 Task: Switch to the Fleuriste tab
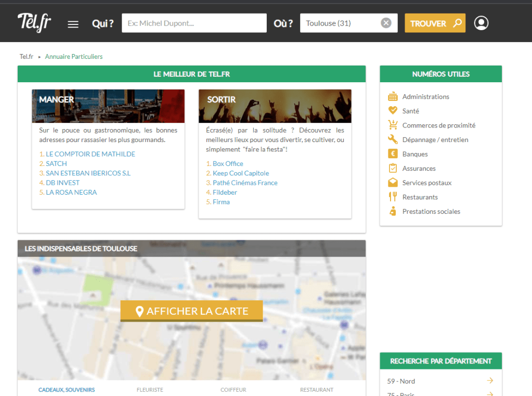[150, 390]
